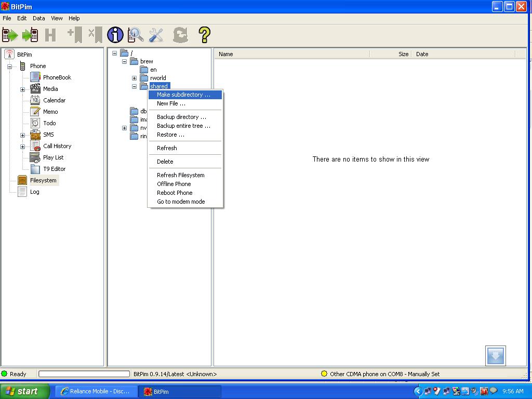Expand the nv folder node

[x=125, y=128]
